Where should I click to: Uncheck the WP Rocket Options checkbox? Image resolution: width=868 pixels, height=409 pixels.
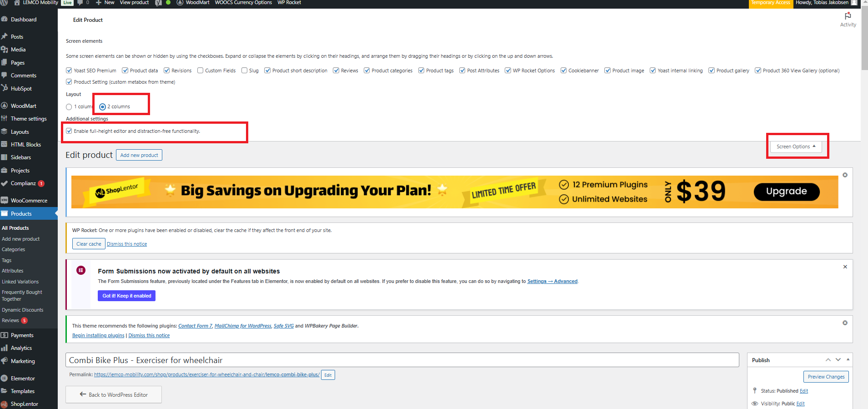[x=508, y=71]
